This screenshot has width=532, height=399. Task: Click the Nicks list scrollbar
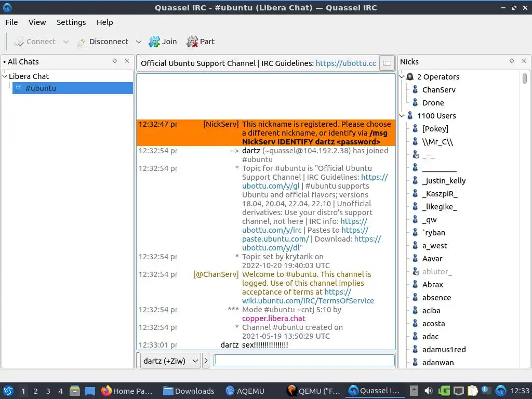pos(525,78)
